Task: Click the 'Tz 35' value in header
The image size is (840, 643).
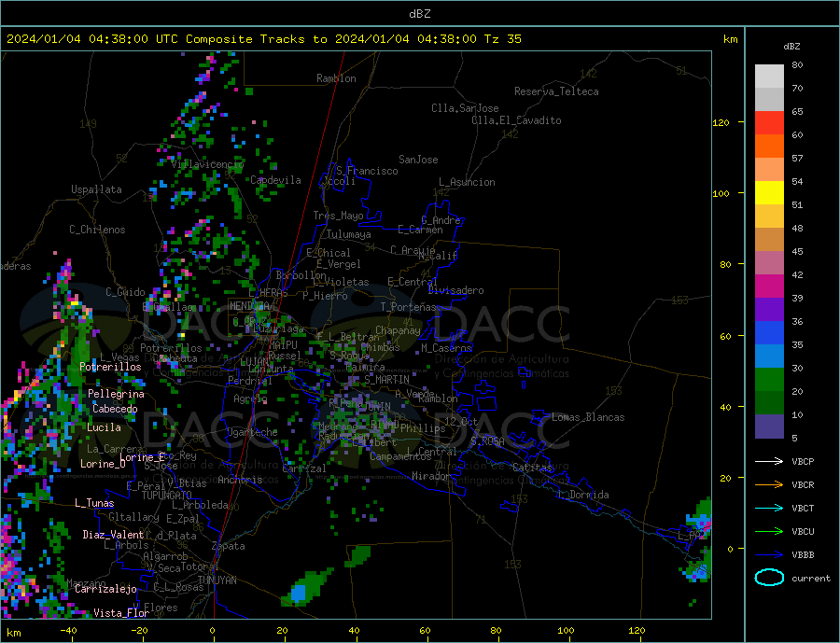Action: [502, 39]
